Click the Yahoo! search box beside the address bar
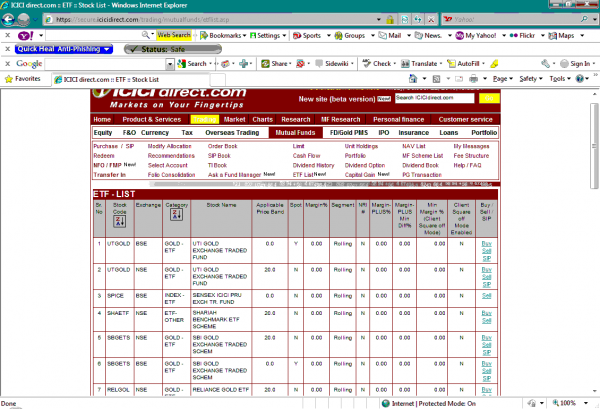Screen dimensions: 600x409 516,19
